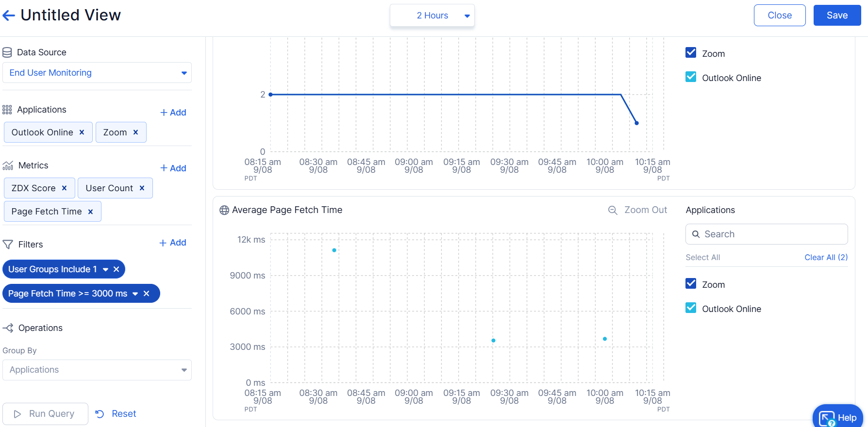The height and width of the screenshot is (427, 868).
Task: Open the 2 Hours time range dropdown
Action: pos(432,16)
